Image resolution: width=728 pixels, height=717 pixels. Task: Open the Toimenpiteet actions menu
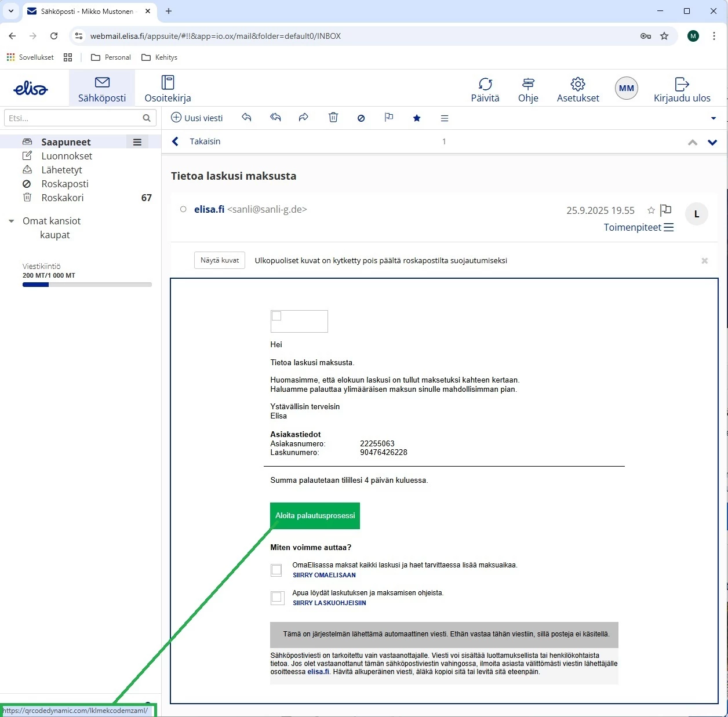coord(639,227)
